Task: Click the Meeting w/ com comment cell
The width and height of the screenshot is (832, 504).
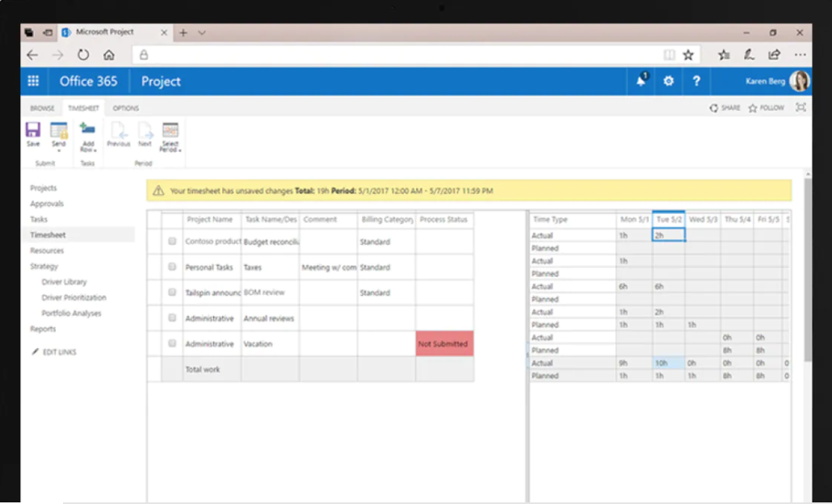Action: (329, 267)
